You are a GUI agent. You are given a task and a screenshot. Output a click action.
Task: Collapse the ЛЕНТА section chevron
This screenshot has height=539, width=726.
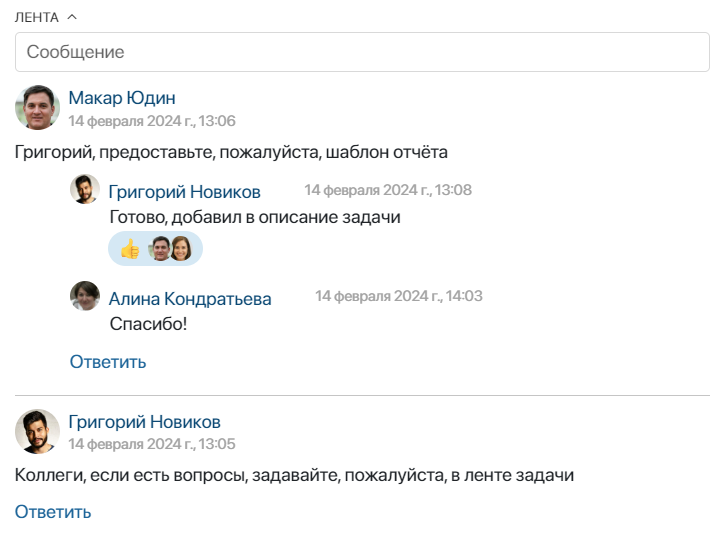pos(72,17)
